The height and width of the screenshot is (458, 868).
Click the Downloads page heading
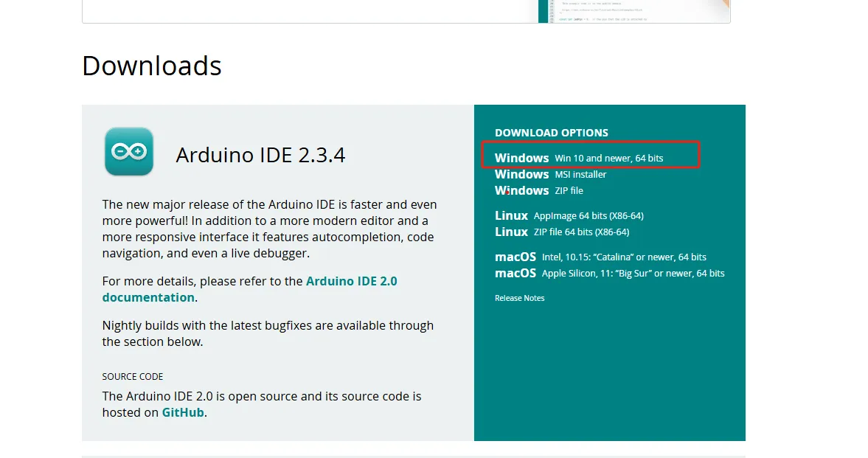pyautogui.click(x=152, y=66)
